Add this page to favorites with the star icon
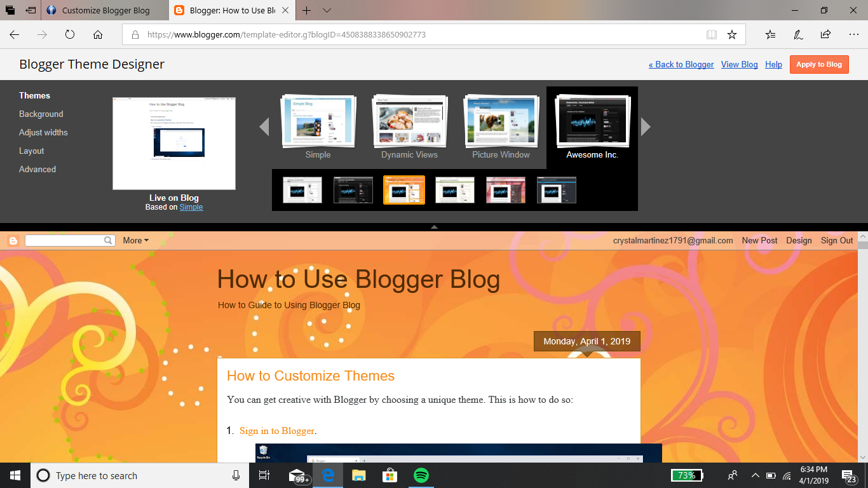The width and height of the screenshot is (868, 488). pyautogui.click(x=731, y=34)
